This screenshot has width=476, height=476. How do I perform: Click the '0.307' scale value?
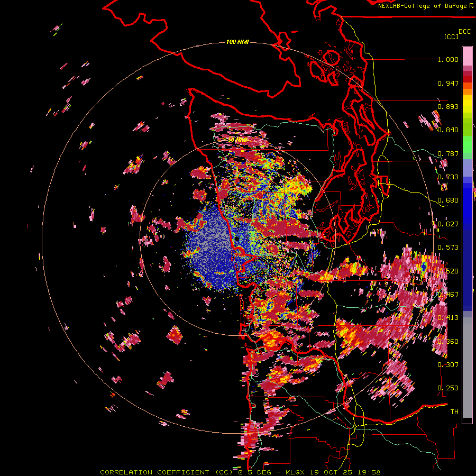(448, 364)
